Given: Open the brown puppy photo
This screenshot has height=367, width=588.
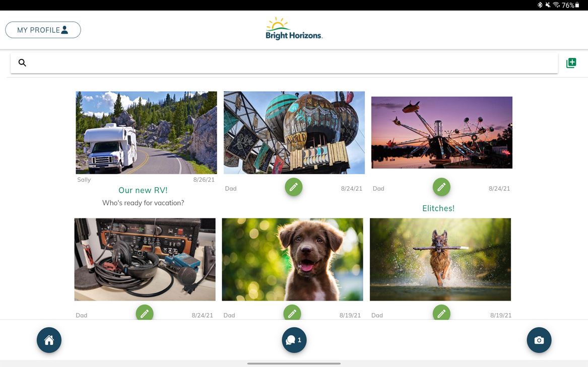Looking at the screenshot, I should [x=293, y=259].
